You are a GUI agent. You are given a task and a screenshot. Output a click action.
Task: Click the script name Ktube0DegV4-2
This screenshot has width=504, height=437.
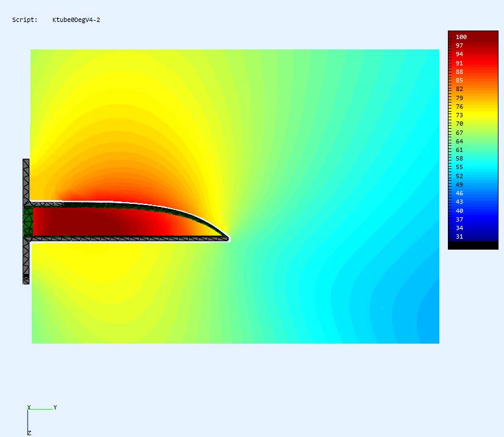click(76, 20)
